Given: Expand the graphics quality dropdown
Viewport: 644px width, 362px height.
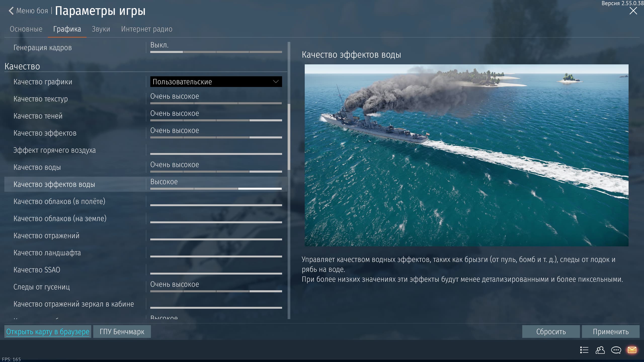Looking at the screenshot, I should [216, 82].
